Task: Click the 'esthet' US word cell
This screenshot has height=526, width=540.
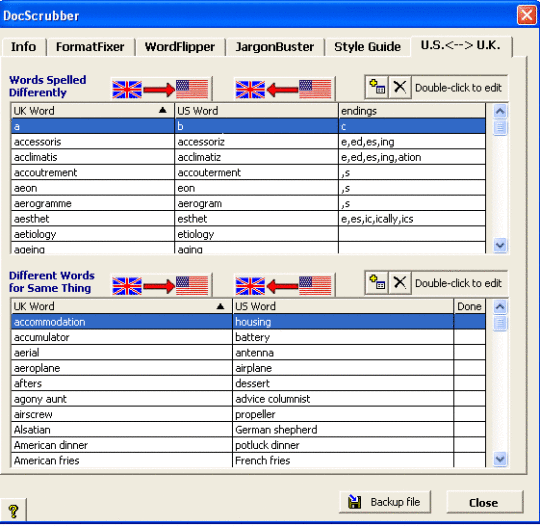Action: [x=256, y=219]
